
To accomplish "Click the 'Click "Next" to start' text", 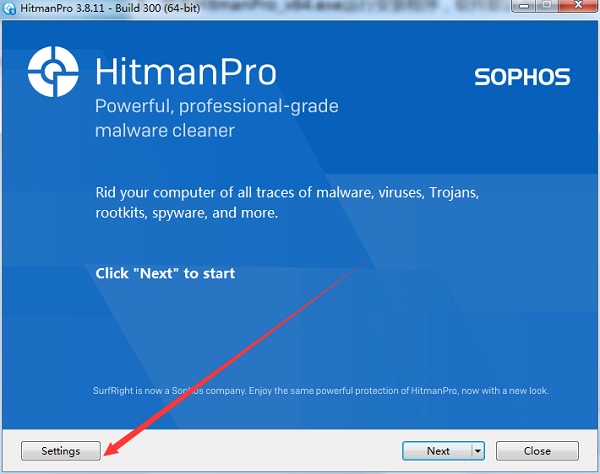I will pyautogui.click(x=165, y=274).
